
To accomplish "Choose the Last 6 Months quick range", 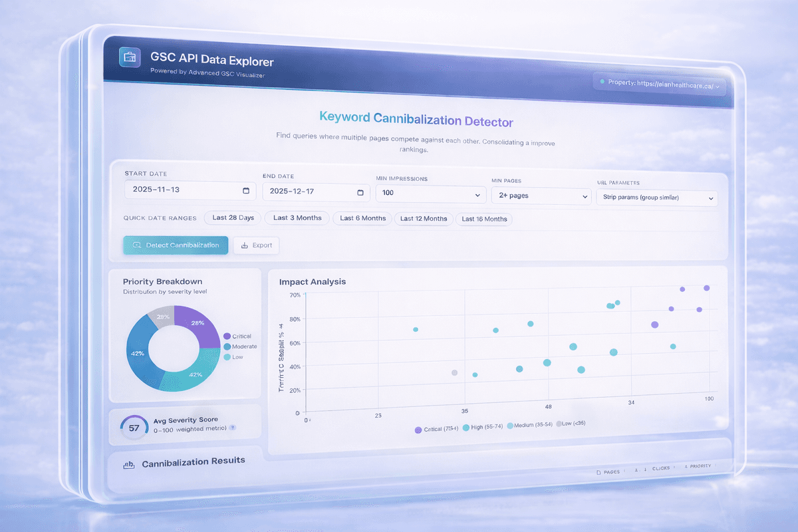I will (362, 218).
